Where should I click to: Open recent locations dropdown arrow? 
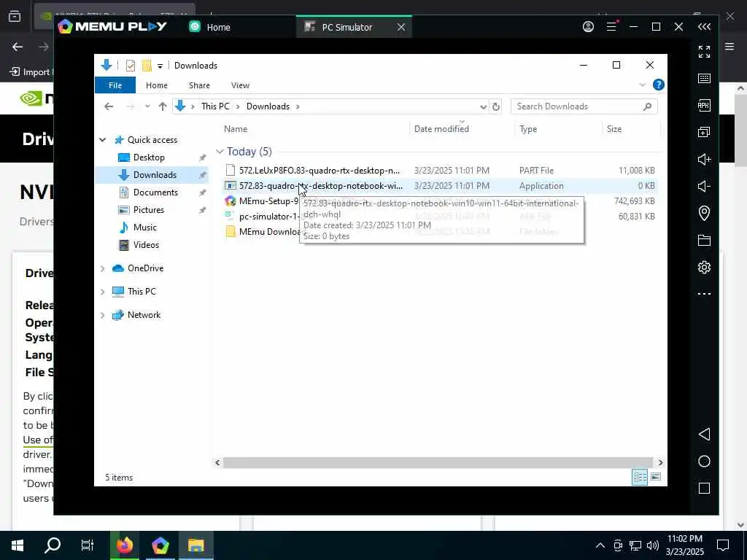click(x=147, y=106)
